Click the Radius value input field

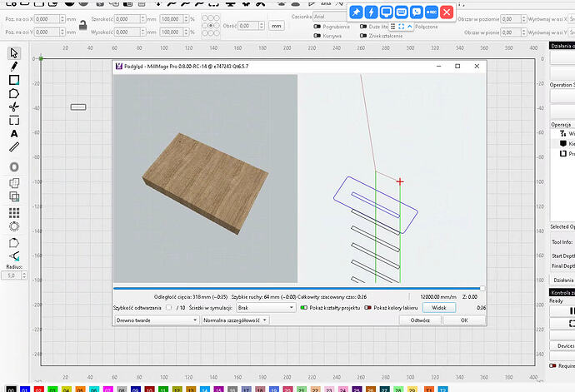[x=12, y=275]
